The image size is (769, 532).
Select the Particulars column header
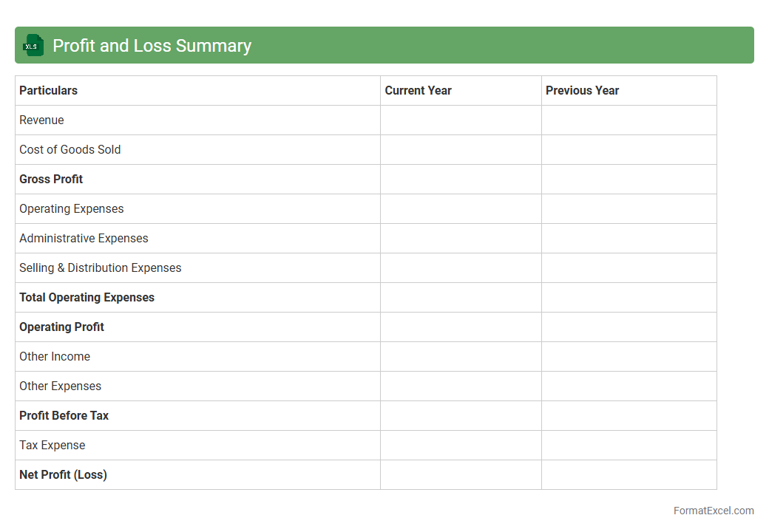click(x=49, y=91)
